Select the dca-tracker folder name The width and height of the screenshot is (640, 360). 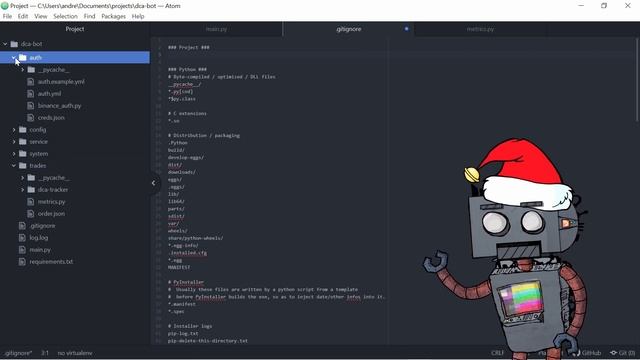point(53,190)
